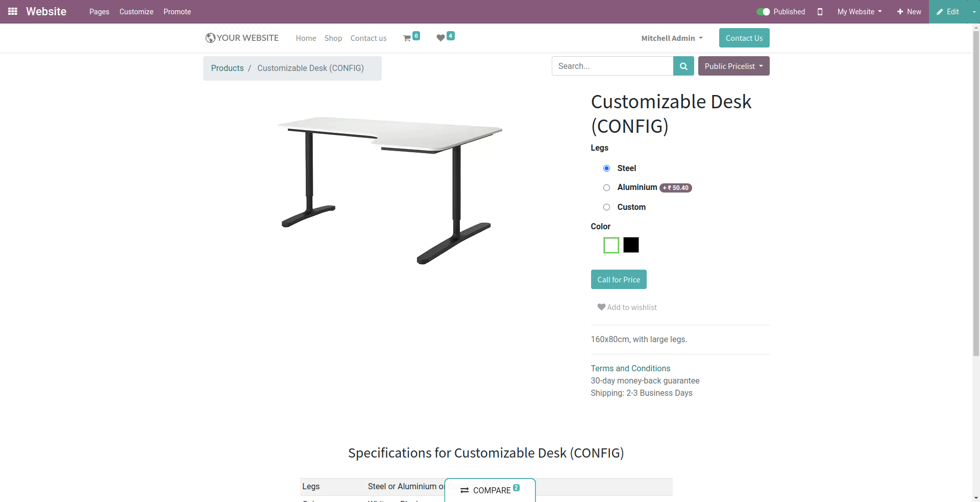This screenshot has width=980, height=502.
Task: Choose the black color swatch
Action: [631, 245]
